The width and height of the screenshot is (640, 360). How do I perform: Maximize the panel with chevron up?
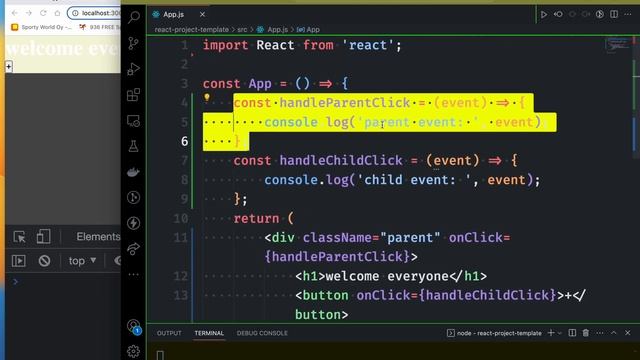coord(613,333)
